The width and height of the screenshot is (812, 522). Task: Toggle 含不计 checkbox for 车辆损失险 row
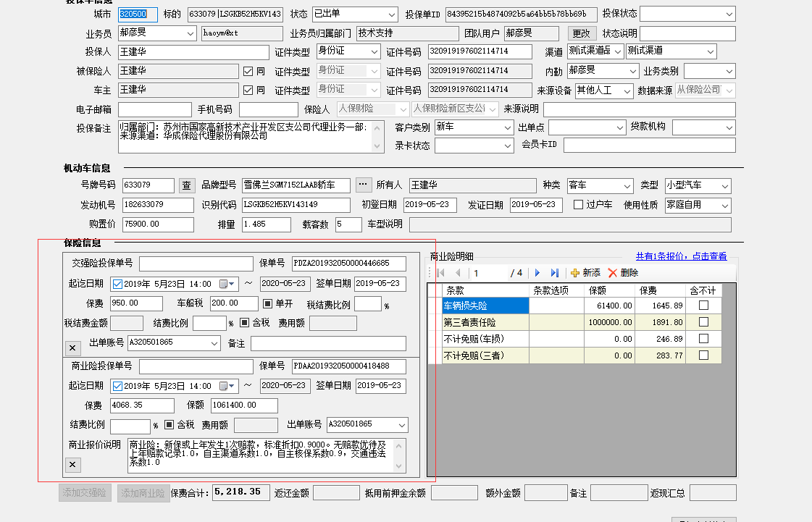(703, 306)
